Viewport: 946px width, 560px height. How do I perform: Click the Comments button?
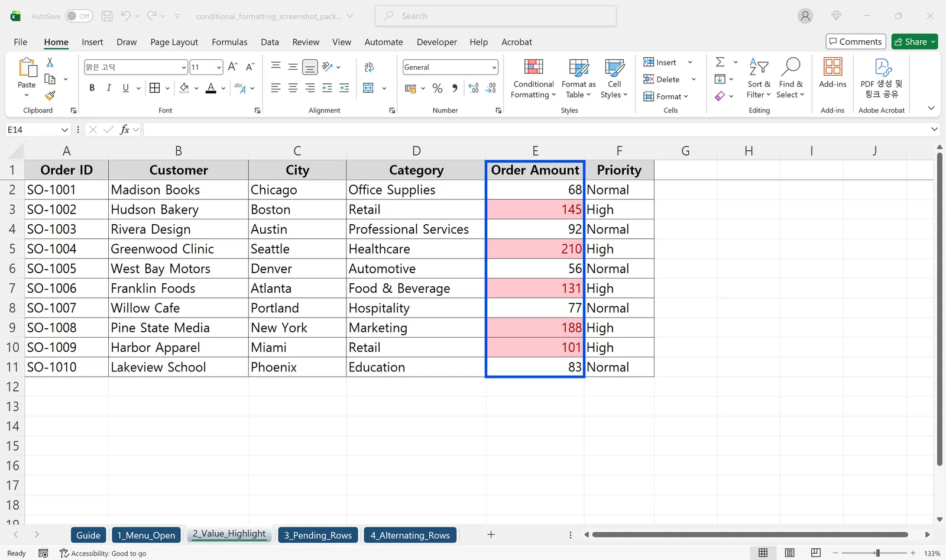[856, 41]
